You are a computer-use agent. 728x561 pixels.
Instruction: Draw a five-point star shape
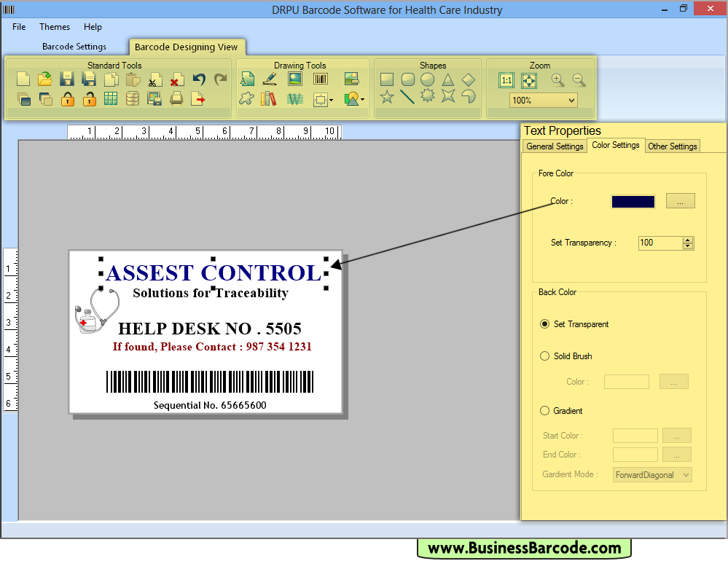(x=387, y=96)
